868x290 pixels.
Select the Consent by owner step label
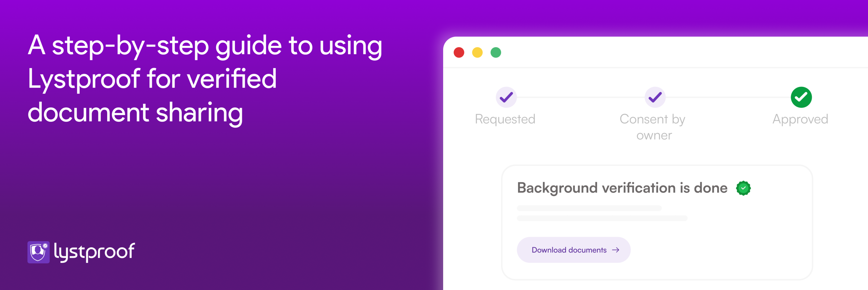(x=653, y=127)
